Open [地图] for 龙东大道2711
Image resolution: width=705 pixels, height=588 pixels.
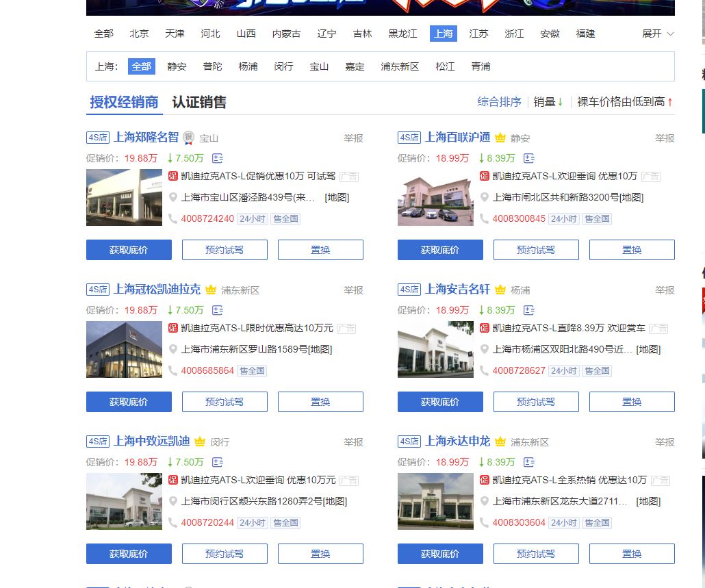tap(648, 501)
